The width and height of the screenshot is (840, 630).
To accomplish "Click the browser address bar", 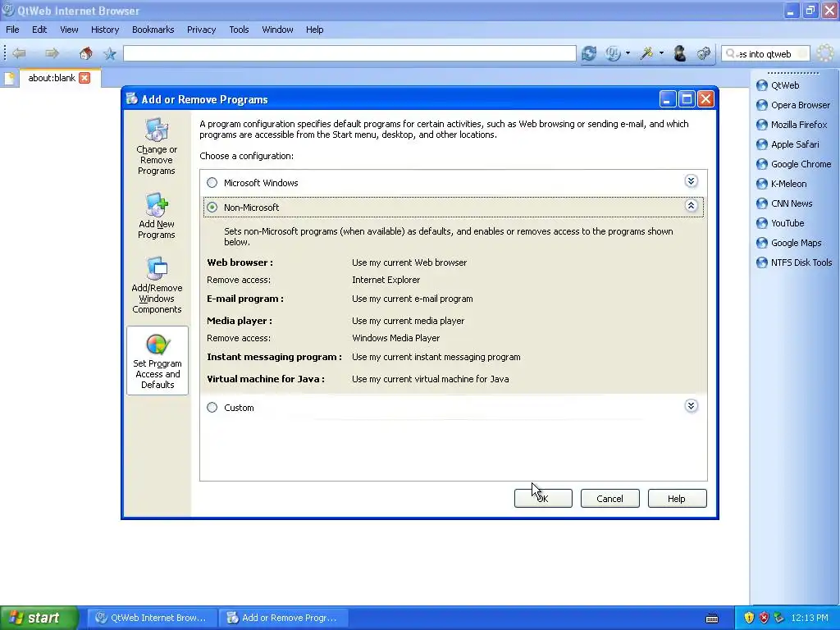I will pos(349,53).
